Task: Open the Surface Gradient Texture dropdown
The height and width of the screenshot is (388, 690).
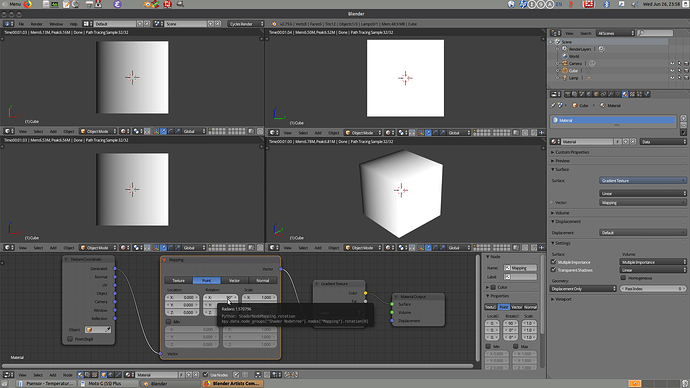Action: [642, 180]
